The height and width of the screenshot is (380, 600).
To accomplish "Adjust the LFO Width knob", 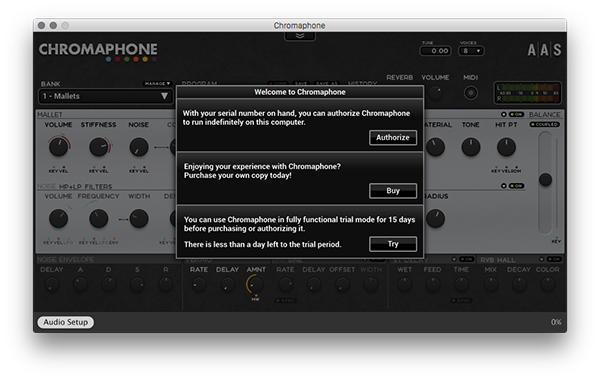I will pyautogui.click(x=371, y=284).
